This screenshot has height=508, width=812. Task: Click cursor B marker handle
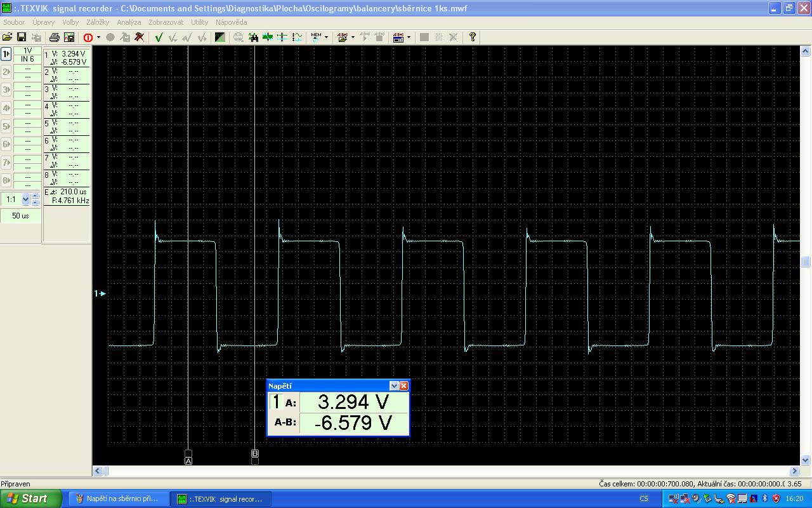pyautogui.click(x=255, y=453)
